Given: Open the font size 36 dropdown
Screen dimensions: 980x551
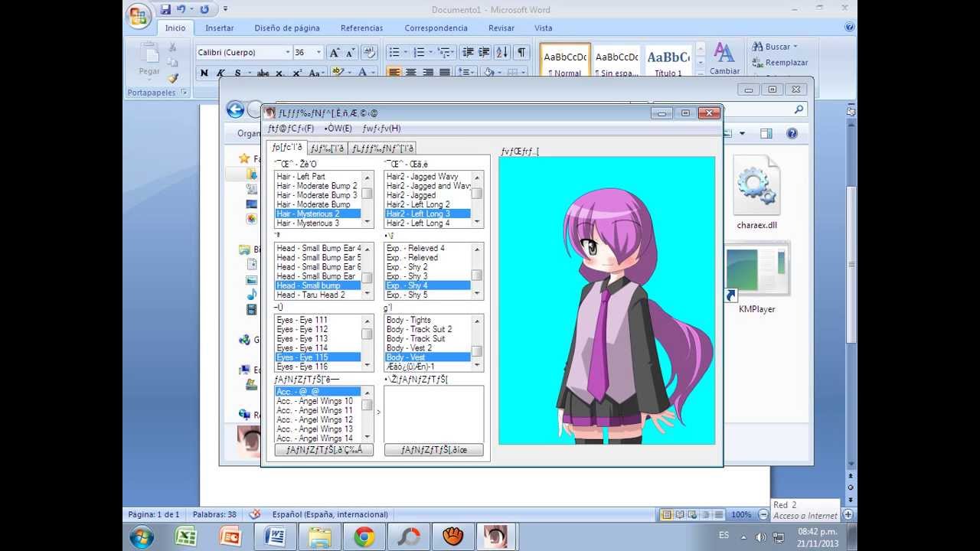Looking at the screenshot, I should coord(319,53).
